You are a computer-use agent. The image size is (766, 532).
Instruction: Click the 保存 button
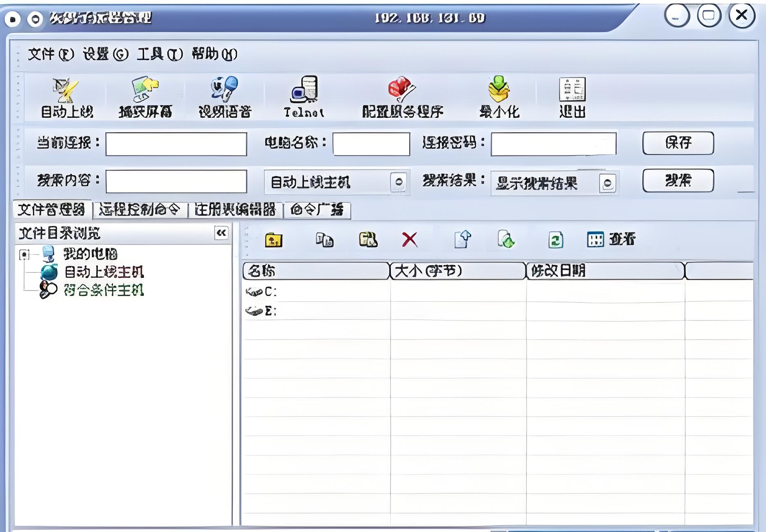coord(678,143)
